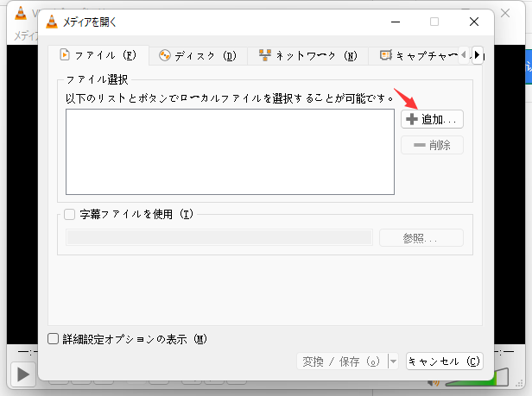Open the 変換 / 保存 dropdown arrow
Image resolution: width=532 pixels, height=396 pixels.
click(x=393, y=361)
